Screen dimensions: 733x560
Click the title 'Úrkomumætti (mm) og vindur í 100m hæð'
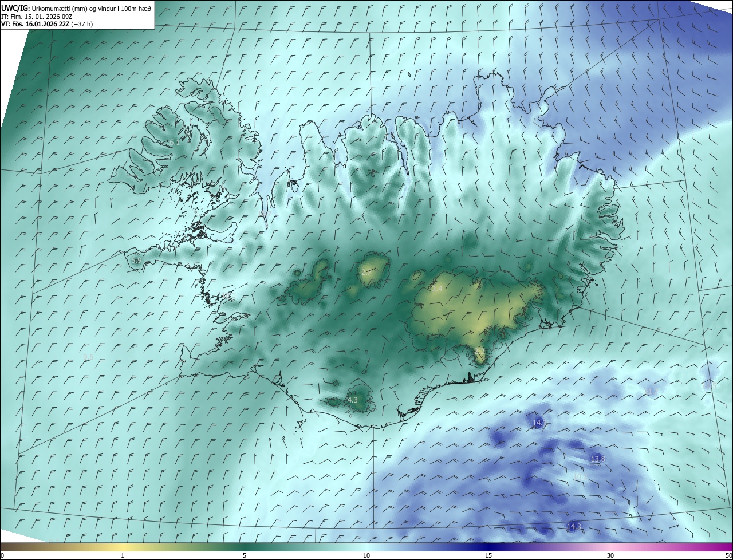(x=92, y=7)
